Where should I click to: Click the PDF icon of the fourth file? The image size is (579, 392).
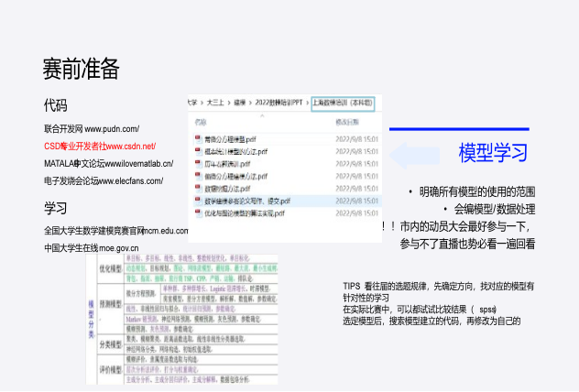[x=197, y=176]
